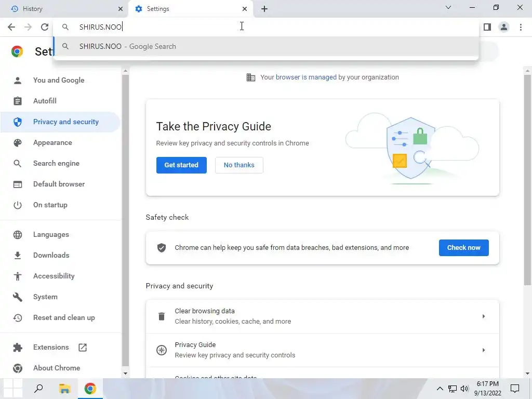Click the Accessibility figure icon

click(x=18, y=276)
